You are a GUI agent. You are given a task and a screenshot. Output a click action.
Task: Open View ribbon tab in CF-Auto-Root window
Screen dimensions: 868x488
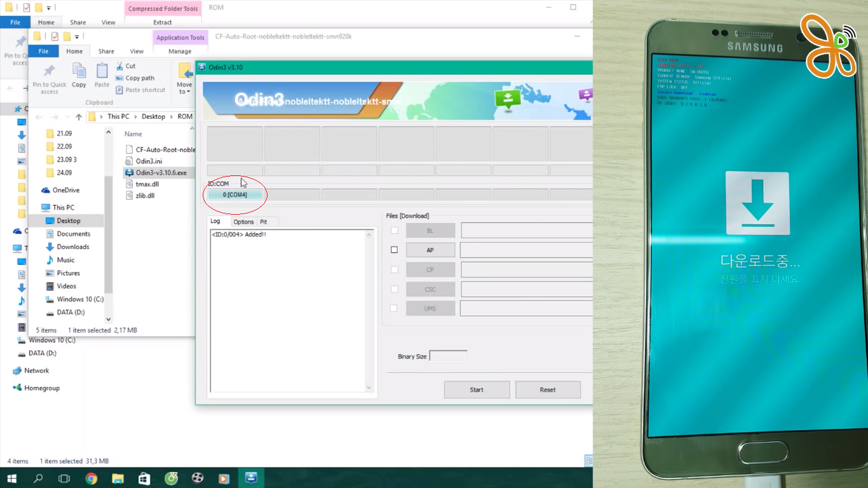[137, 51]
